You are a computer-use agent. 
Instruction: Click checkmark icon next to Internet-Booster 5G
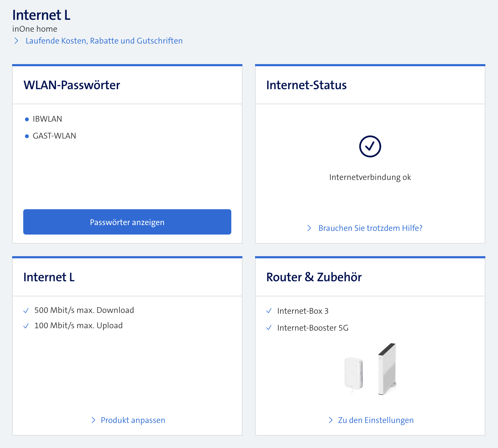[x=269, y=328]
